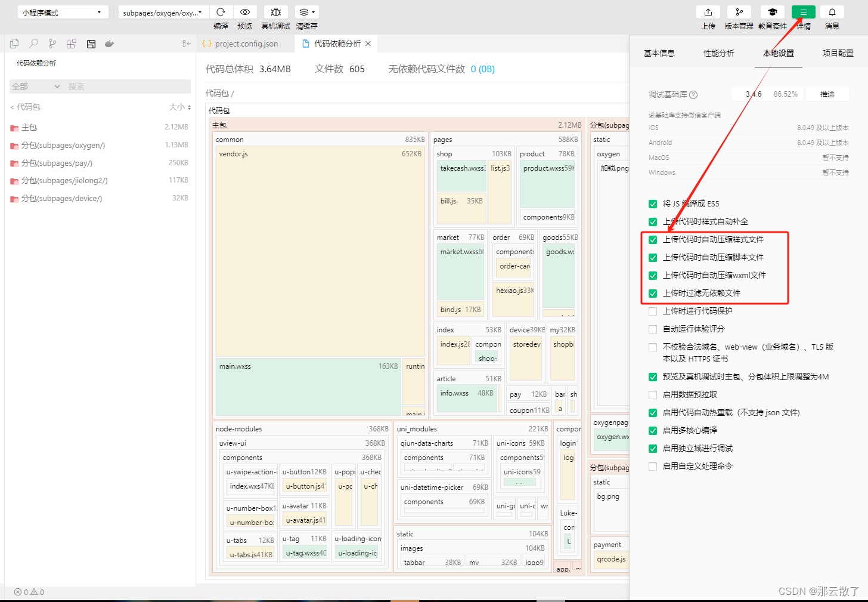The width and height of the screenshot is (868, 602).
Task: Click the green details (详情) menu icon
Action: (804, 12)
